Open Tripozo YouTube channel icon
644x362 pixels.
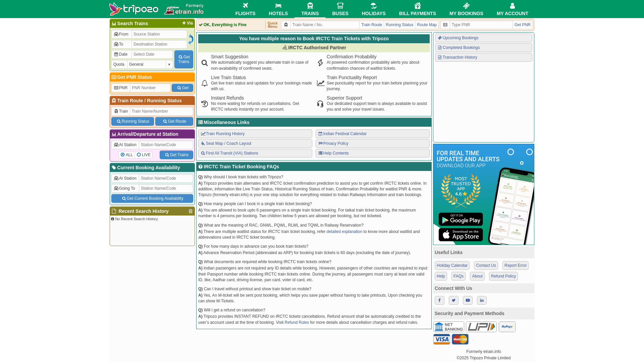click(468, 300)
